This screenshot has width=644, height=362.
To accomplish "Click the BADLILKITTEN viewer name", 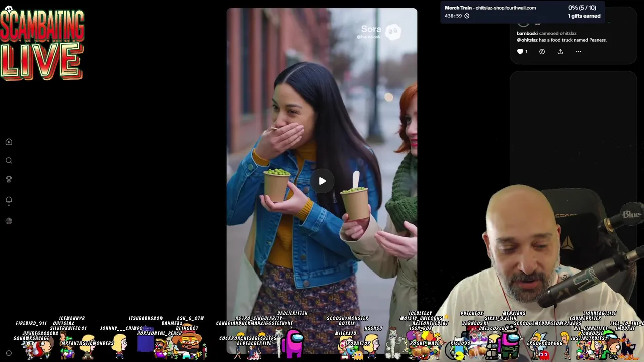I will (x=292, y=313).
